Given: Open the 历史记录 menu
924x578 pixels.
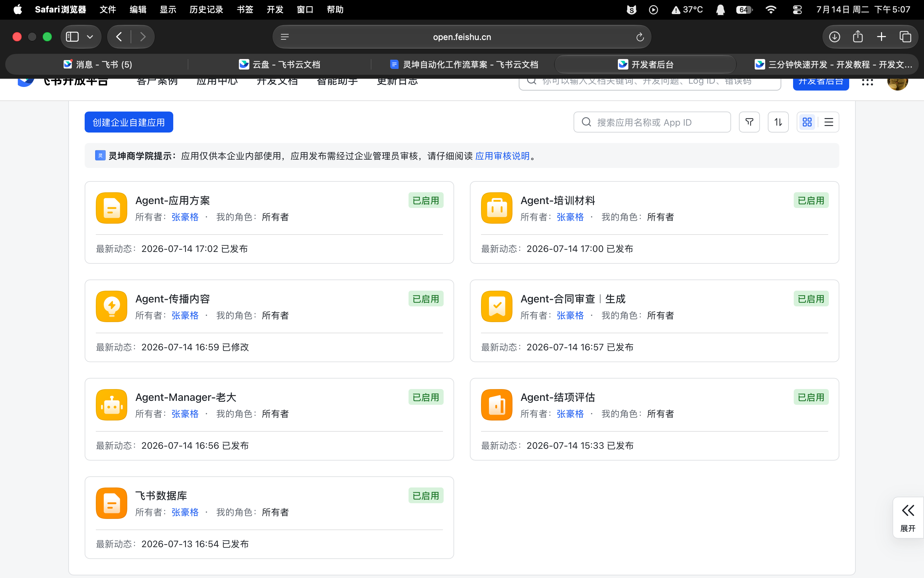Looking at the screenshot, I should pyautogui.click(x=206, y=10).
